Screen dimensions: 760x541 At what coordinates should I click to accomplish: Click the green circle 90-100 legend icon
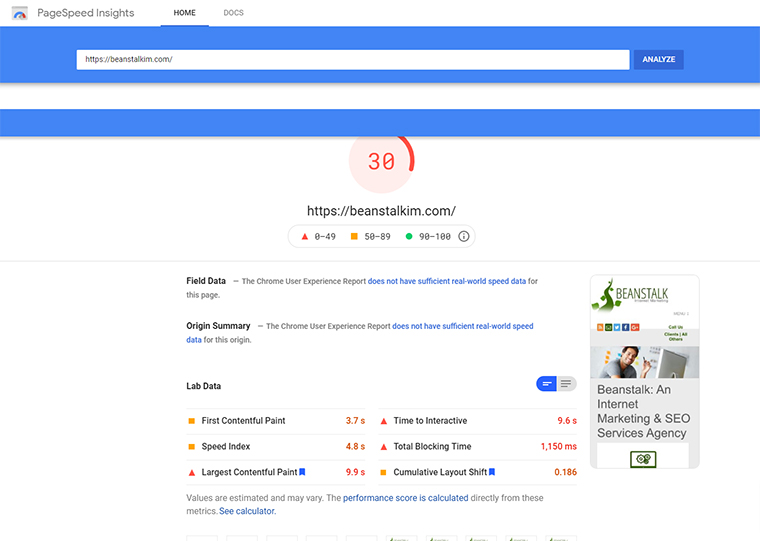pyautogui.click(x=409, y=237)
